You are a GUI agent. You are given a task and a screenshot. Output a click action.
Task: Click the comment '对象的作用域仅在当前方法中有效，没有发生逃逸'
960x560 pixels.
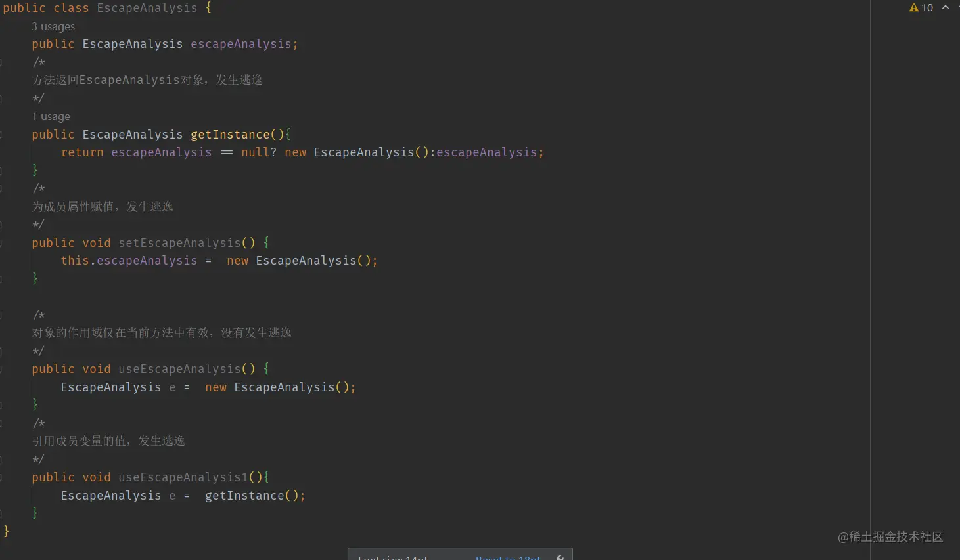(162, 333)
